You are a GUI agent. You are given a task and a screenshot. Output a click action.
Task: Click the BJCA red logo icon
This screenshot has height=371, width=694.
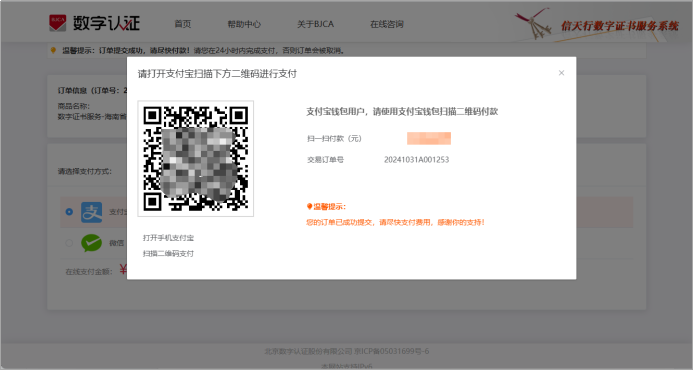(58, 23)
